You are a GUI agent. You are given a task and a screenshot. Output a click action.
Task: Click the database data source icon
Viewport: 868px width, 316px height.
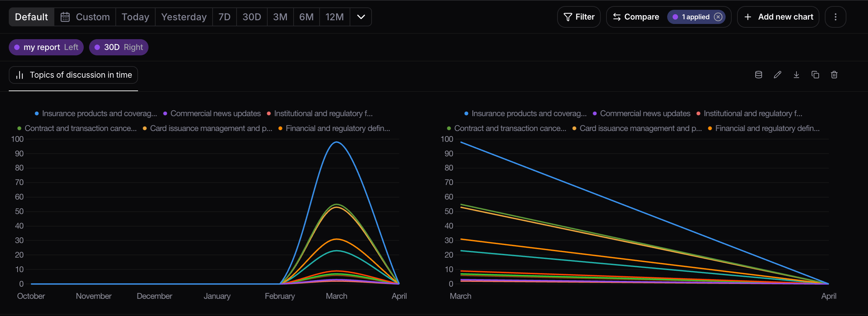click(758, 75)
